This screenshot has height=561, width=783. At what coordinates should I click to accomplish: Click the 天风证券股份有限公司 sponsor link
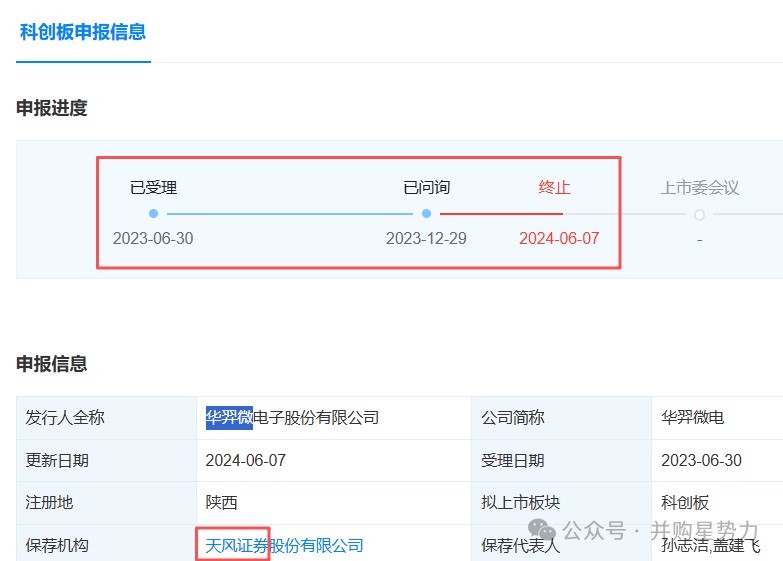(x=284, y=546)
